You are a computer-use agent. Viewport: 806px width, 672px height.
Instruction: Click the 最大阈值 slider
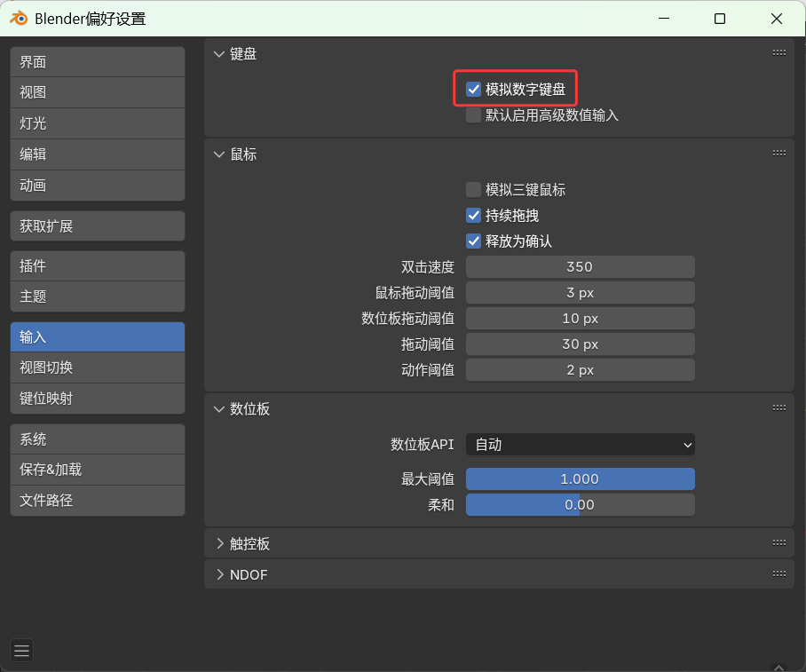tap(580, 479)
